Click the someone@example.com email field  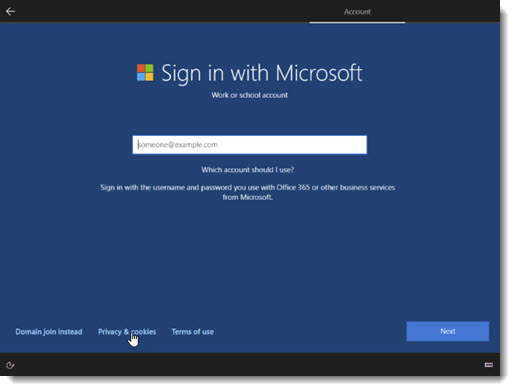250,145
